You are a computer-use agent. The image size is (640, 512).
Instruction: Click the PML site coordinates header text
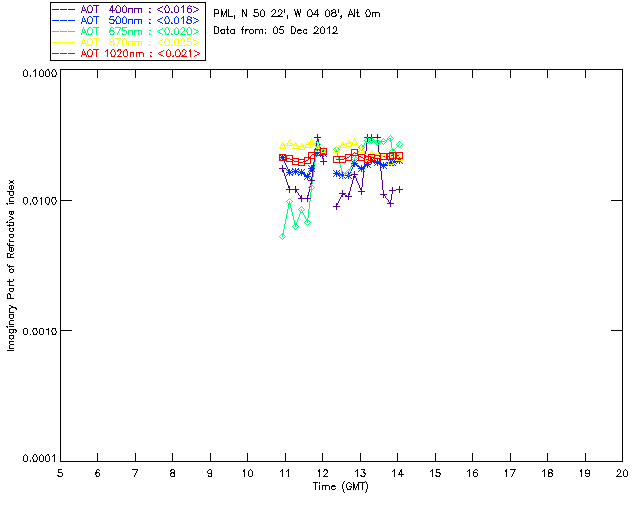pyautogui.click(x=297, y=14)
